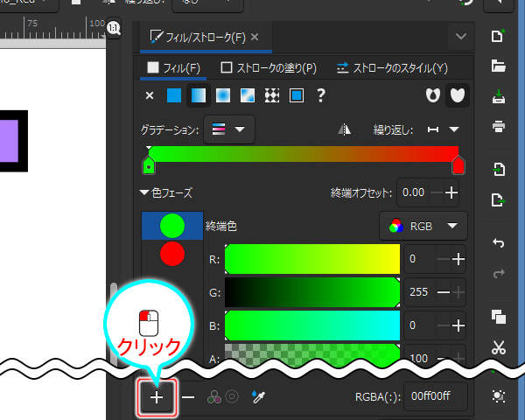Toggle evenodd fill rule heart icon
This screenshot has width=525, height=420.
coord(433,95)
